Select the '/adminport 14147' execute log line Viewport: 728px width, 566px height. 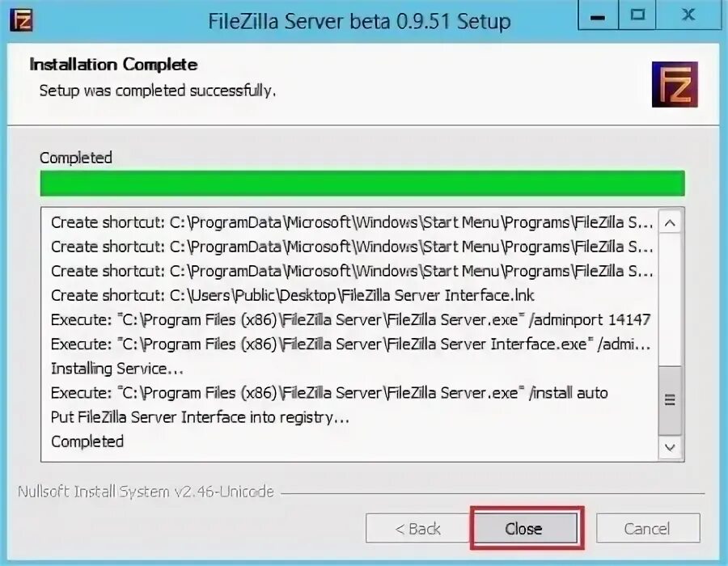[350, 319]
